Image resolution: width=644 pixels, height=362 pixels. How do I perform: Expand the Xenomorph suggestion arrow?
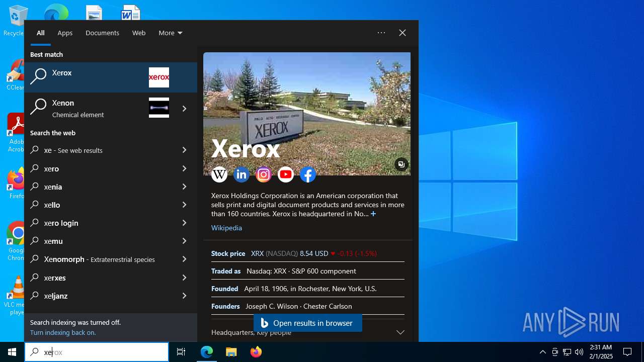(x=185, y=259)
